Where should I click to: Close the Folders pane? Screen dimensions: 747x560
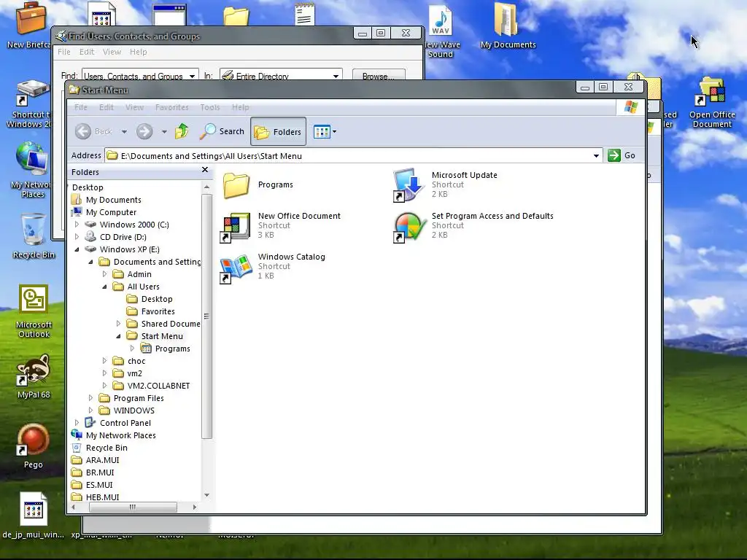(205, 169)
